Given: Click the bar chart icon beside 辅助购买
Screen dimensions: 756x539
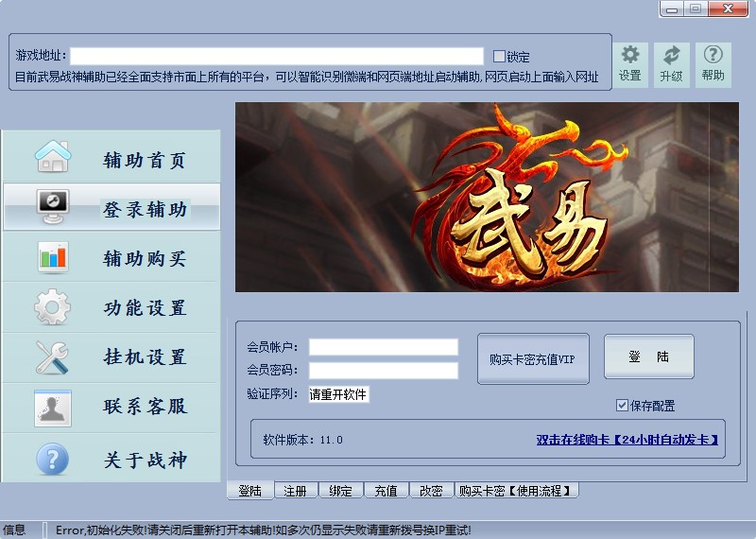Looking at the screenshot, I should coord(53,257).
